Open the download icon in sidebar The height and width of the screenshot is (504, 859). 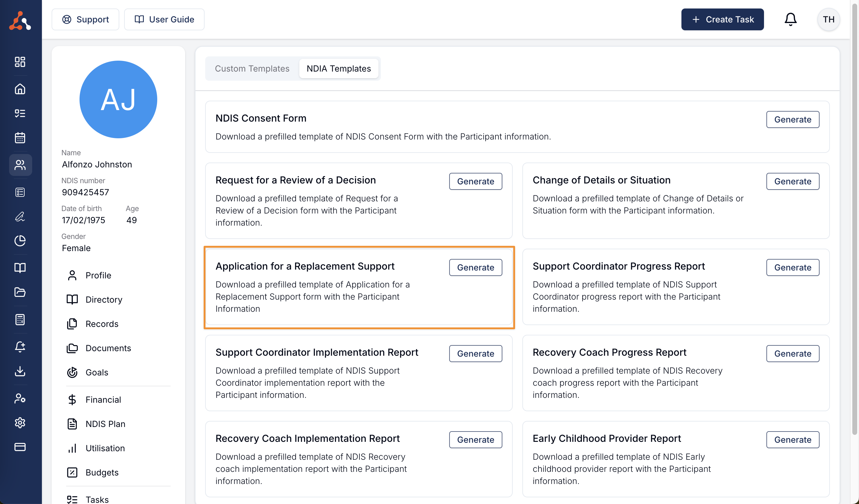[x=20, y=371]
